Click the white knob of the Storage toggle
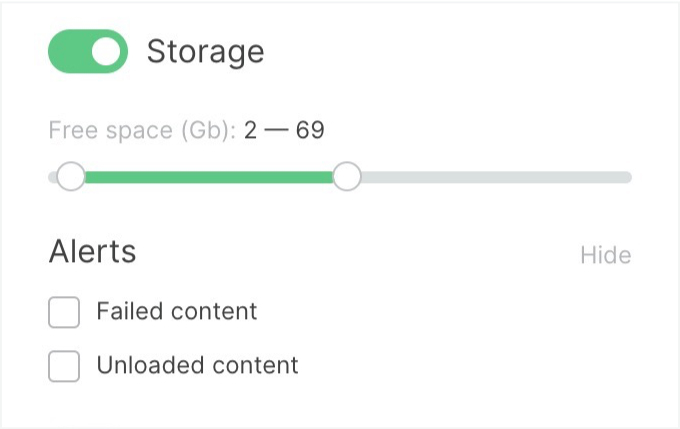 [x=108, y=51]
